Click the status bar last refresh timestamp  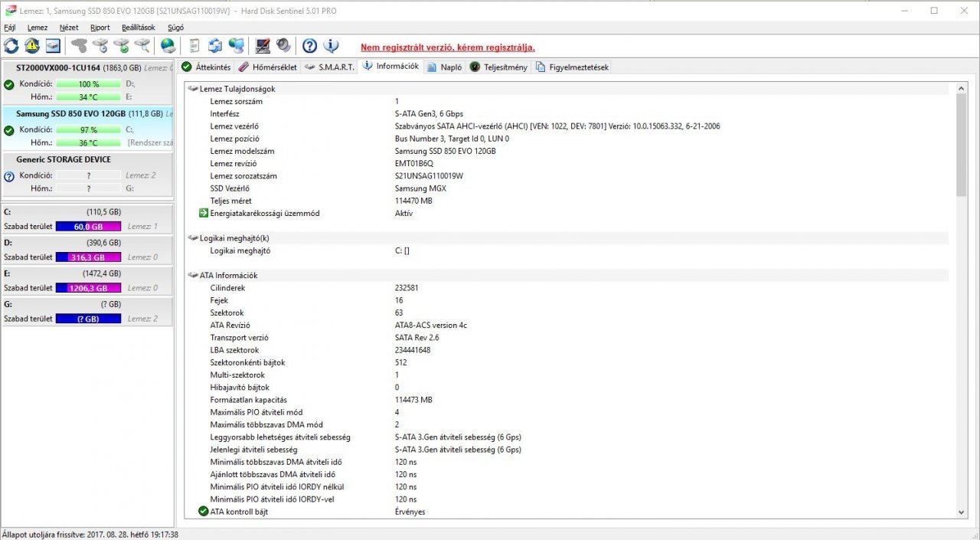90,534
